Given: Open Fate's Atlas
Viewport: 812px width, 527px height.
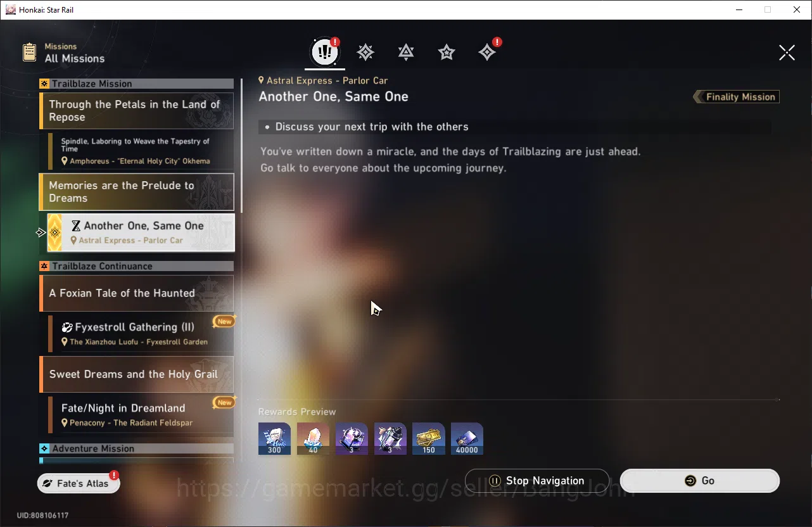Looking at the screenshot, I should [x=78, y=483].
